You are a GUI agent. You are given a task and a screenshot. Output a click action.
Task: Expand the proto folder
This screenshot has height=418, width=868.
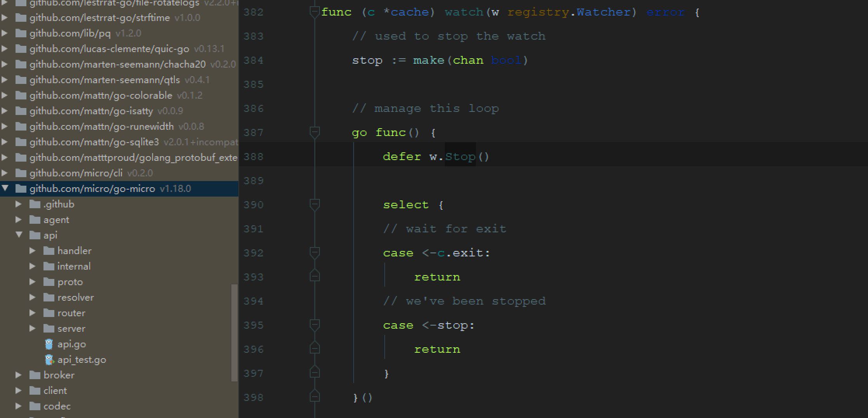tap(33, 282)
